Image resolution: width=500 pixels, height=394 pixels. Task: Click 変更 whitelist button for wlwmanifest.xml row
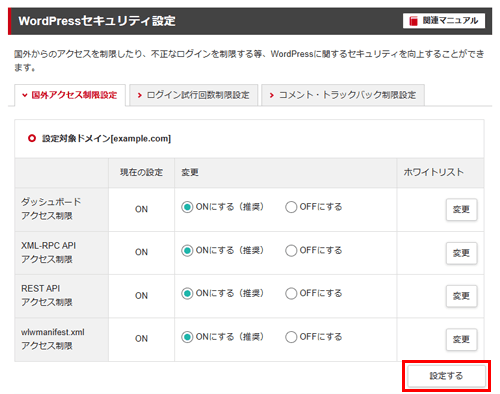pos(461,340)
